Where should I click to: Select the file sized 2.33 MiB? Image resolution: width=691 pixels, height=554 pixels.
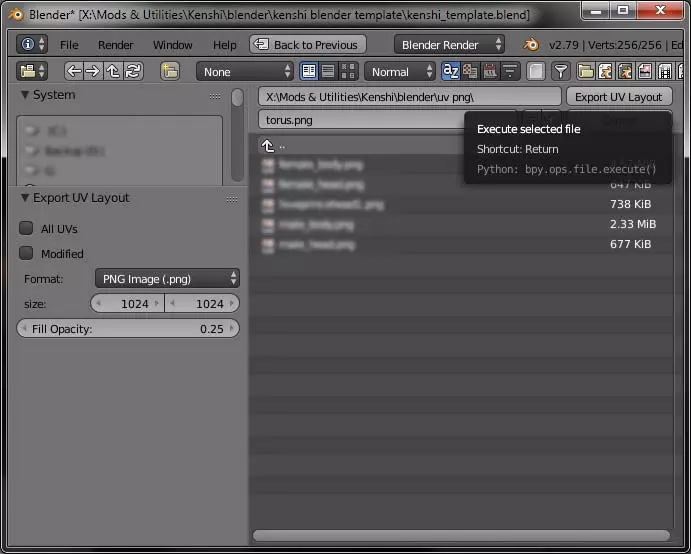[465, 224]
